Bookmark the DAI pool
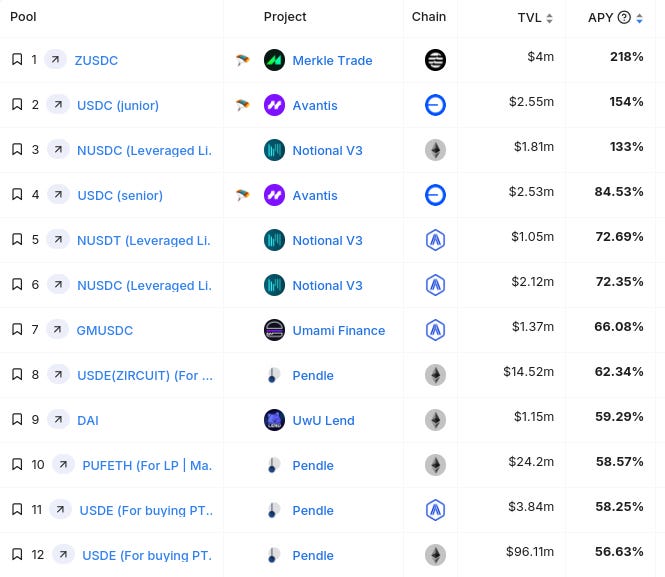 tap(17, 419)
